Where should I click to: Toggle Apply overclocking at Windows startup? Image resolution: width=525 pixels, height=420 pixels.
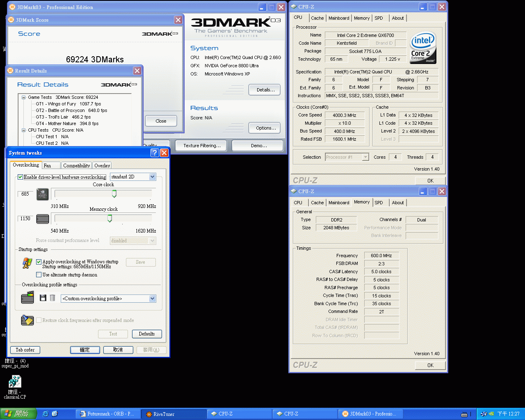click(39, 262)
